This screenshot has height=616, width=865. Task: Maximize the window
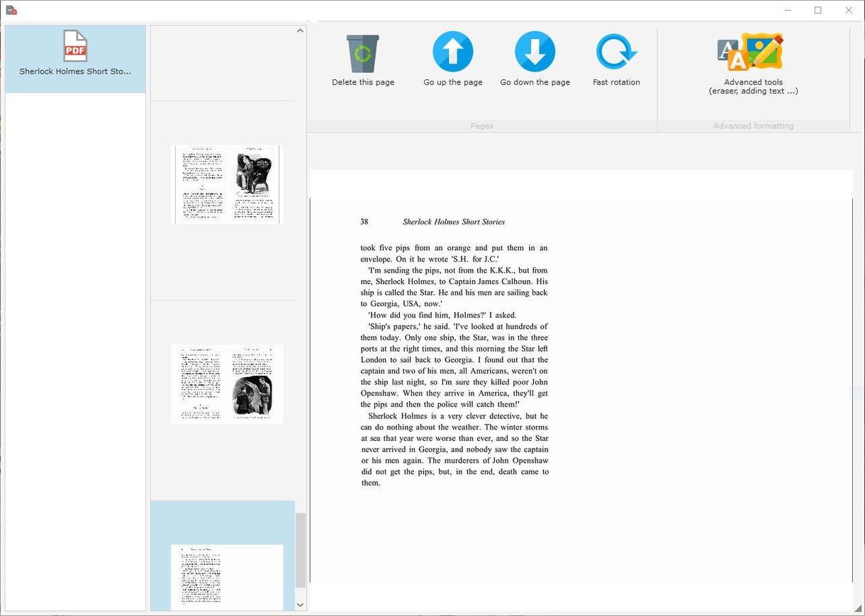click(x=817, y=10)
